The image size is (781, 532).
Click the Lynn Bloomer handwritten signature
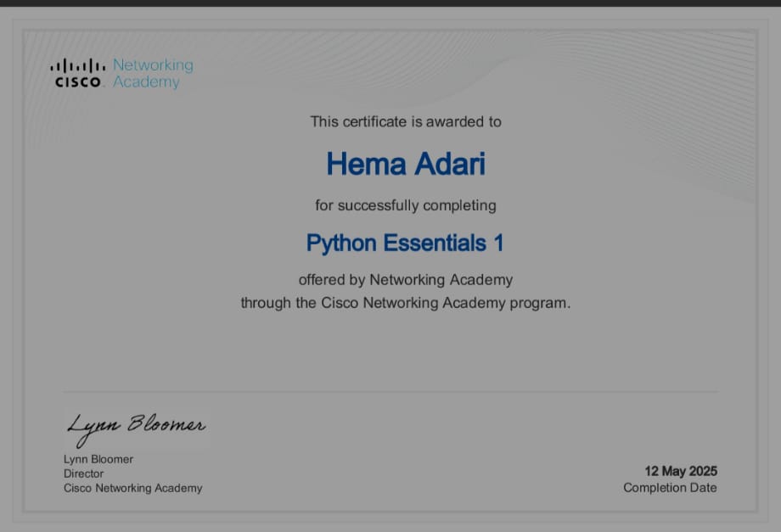tap(136, 424)
